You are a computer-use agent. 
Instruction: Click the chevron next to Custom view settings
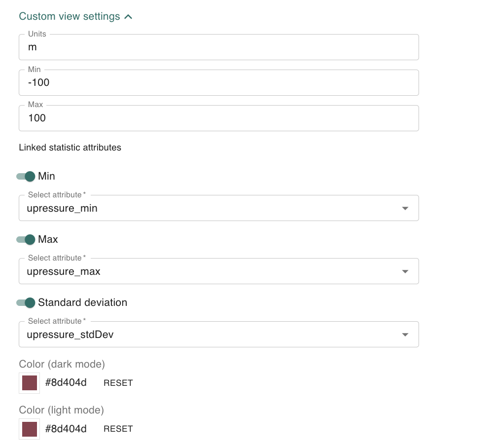[128, 17]
